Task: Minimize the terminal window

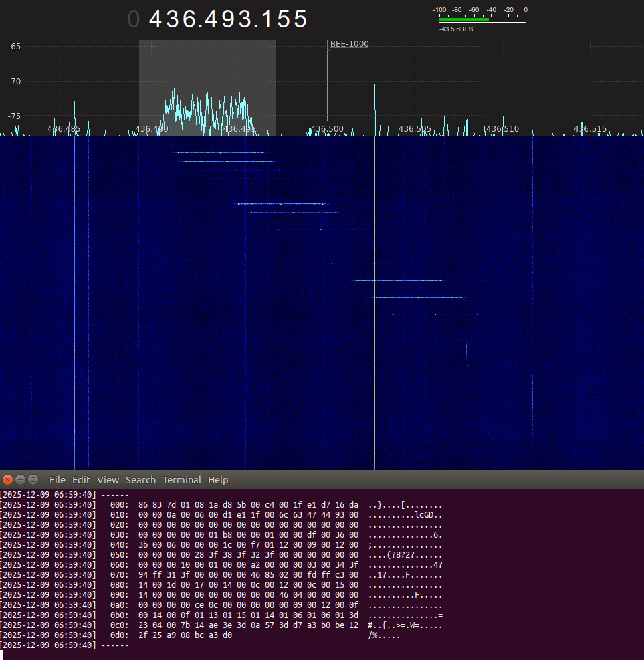Action: pos(20,480)
